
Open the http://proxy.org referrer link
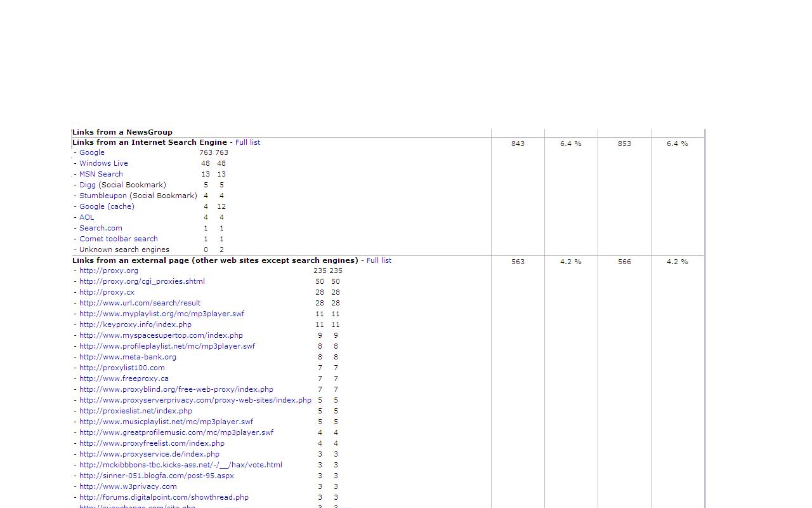108,271
